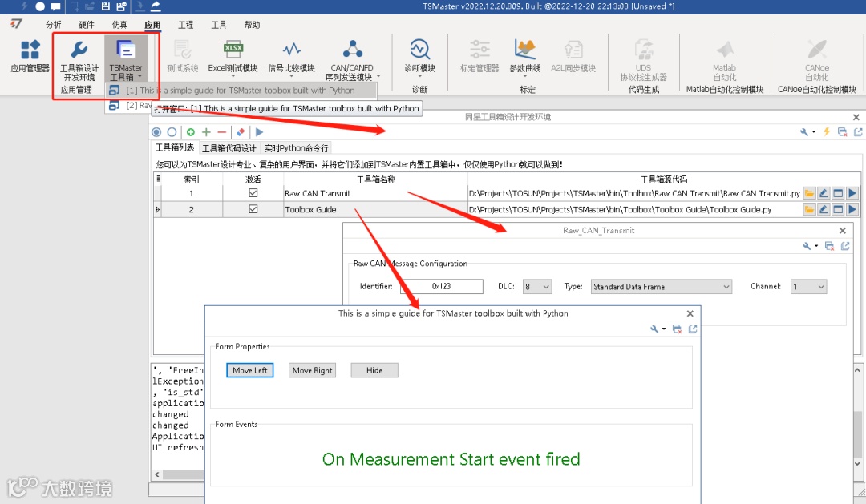Click the Move Left button
This screenshot has height=504, width=866.
point(249,370)
